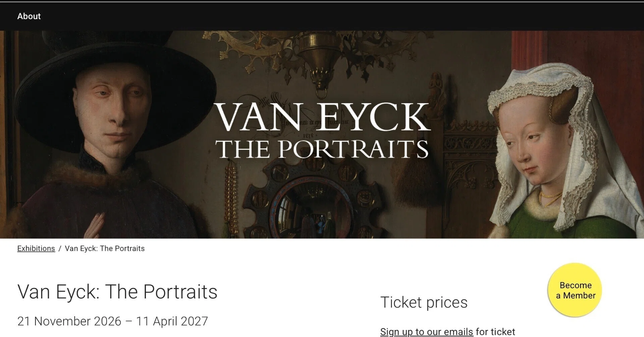The width and height of the screenshot is (644, 337).
Task: Click the hanging amber beads beside the mirror
Action: [230, 198]
